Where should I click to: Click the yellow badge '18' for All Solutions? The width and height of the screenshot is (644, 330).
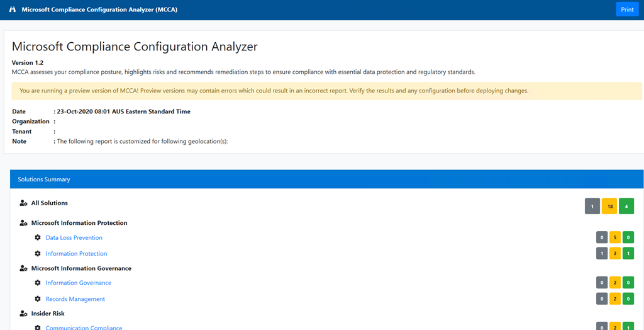[x=609, y=206]
